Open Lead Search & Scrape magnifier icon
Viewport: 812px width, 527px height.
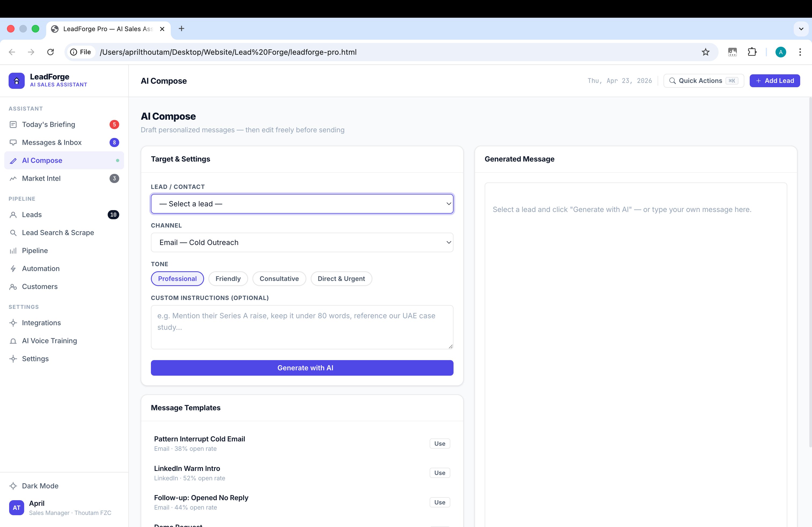(13, 233)
